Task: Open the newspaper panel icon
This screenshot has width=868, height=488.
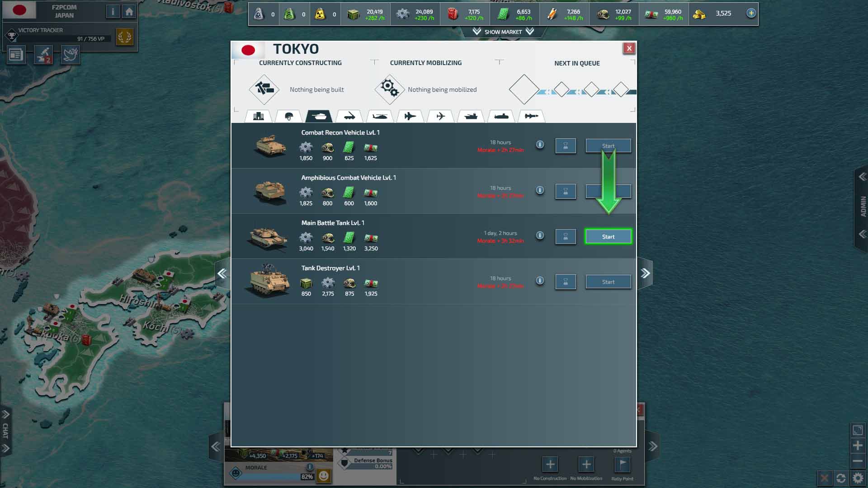Action: coord(16,55)
